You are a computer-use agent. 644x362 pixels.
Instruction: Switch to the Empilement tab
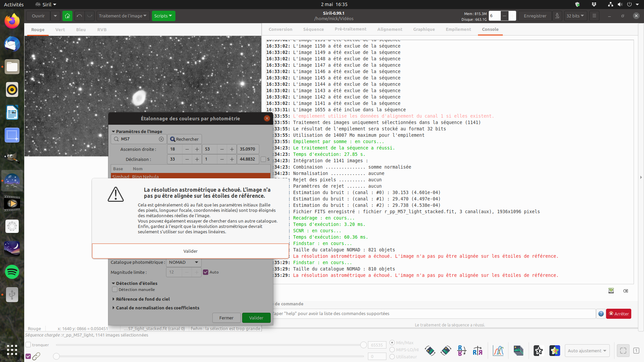tap(458, 29)
